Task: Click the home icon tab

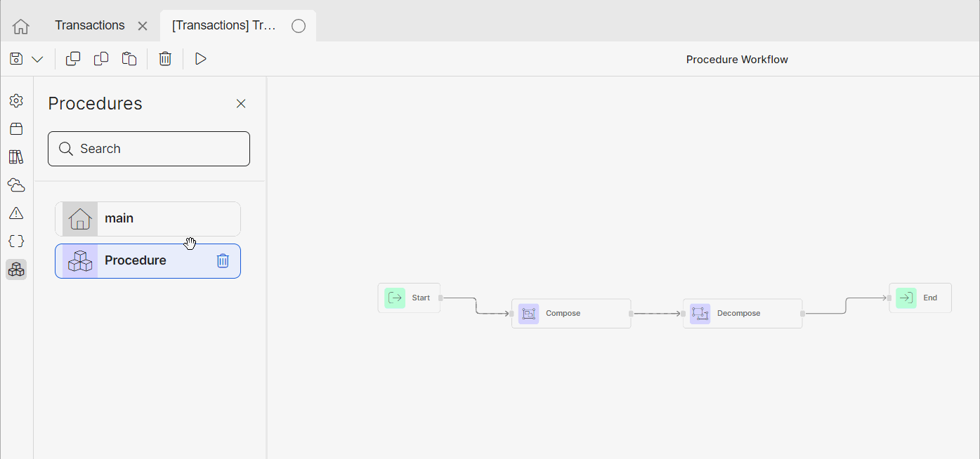Action: (x=21, y=26)
